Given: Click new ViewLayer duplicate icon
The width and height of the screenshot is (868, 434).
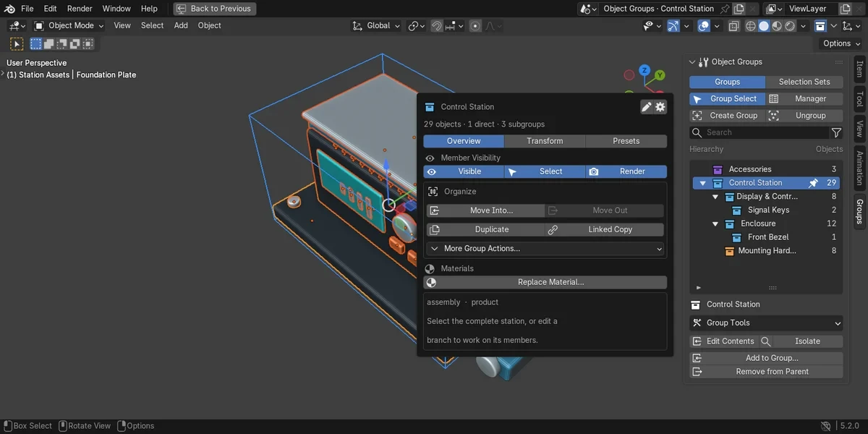Looking at the screenshot, I should [844, 9].
